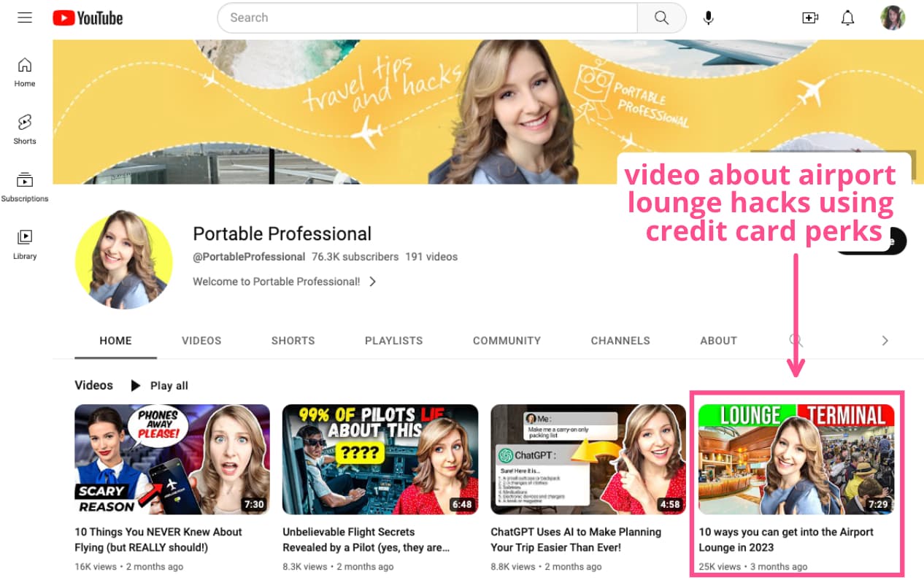Image resolution: width=924 pixels, height=580 pixels.
Task: Click the YouTube logo
Action: point(88,18)
